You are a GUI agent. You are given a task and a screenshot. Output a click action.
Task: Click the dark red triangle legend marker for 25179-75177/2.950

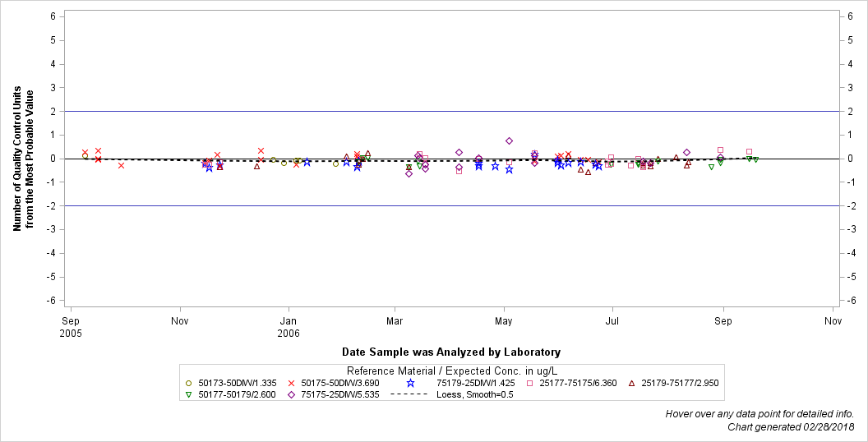pos(632,383)
